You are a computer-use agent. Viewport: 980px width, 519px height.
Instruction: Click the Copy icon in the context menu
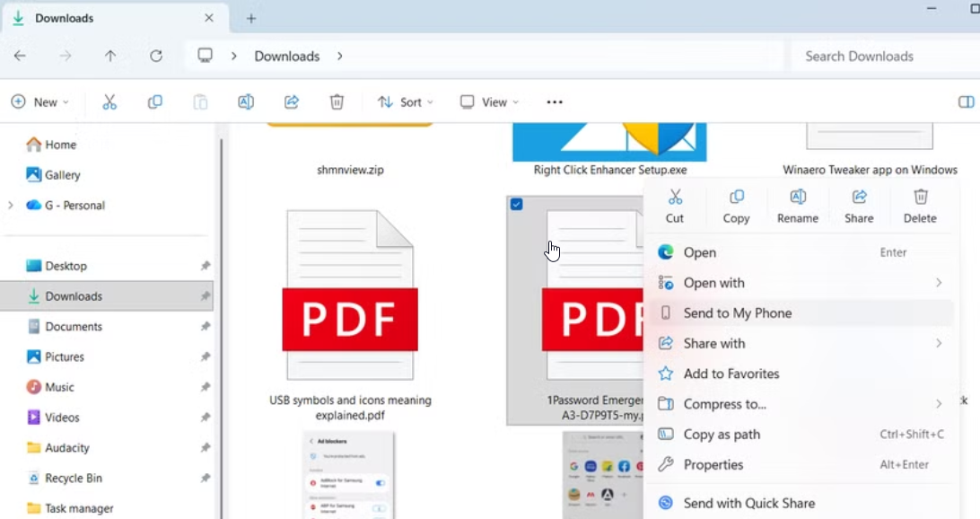pyautogui.click(x=736, y=198)
